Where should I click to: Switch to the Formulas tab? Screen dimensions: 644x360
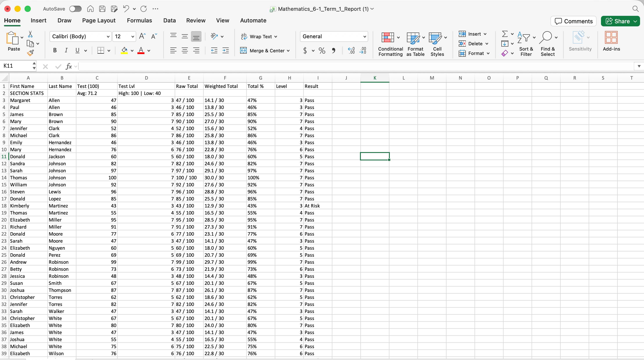point(140,20)
